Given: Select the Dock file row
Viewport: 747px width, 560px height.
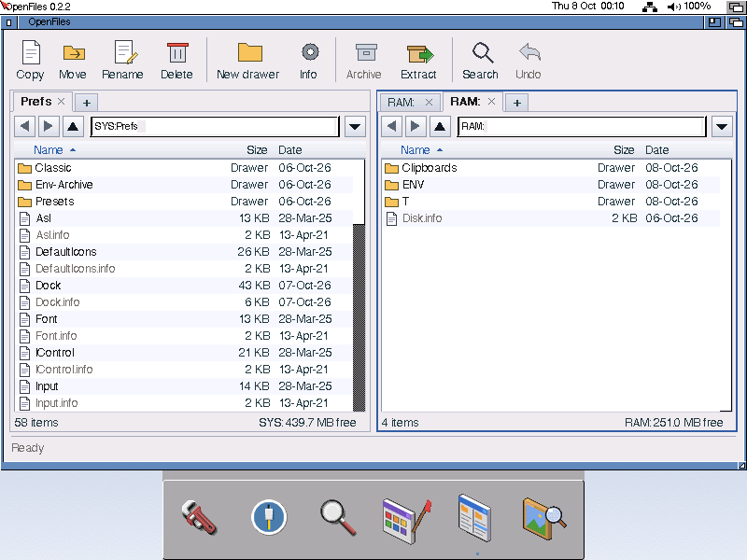Looking at the screenshot, I should [184, 286].
